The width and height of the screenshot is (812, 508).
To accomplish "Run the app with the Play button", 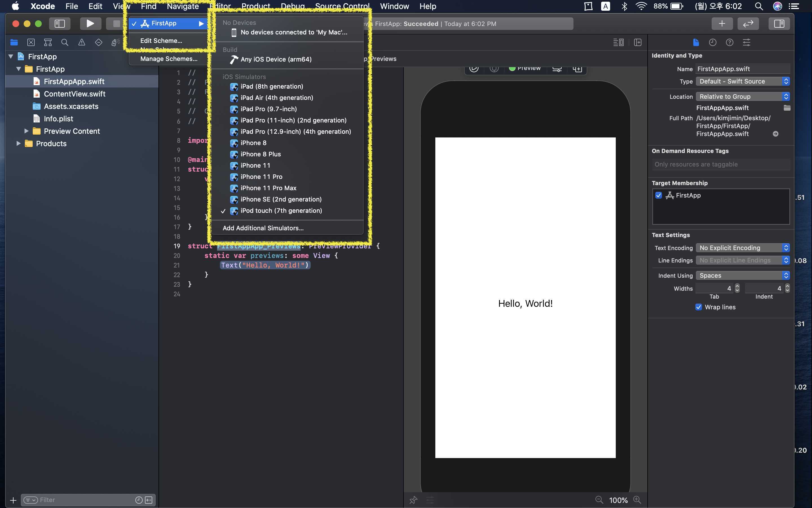I will coord(90,23).
